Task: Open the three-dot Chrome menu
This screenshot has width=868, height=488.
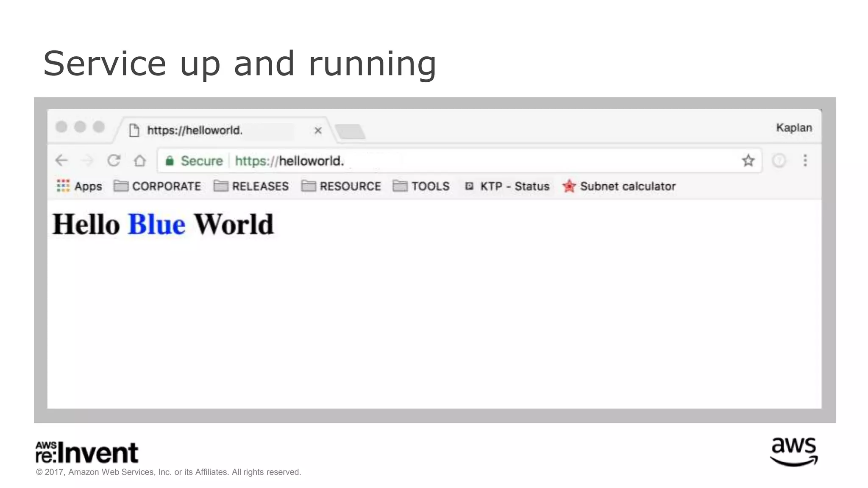Action: click(805, 161)
